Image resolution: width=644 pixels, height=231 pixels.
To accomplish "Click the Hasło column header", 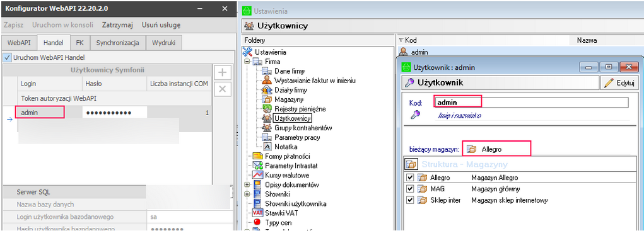I will tap(114, 84).
